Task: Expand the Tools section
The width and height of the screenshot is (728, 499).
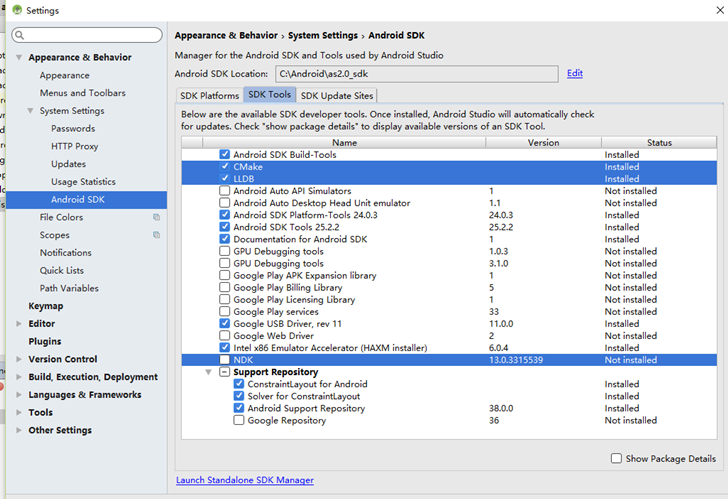Action: 19,412
